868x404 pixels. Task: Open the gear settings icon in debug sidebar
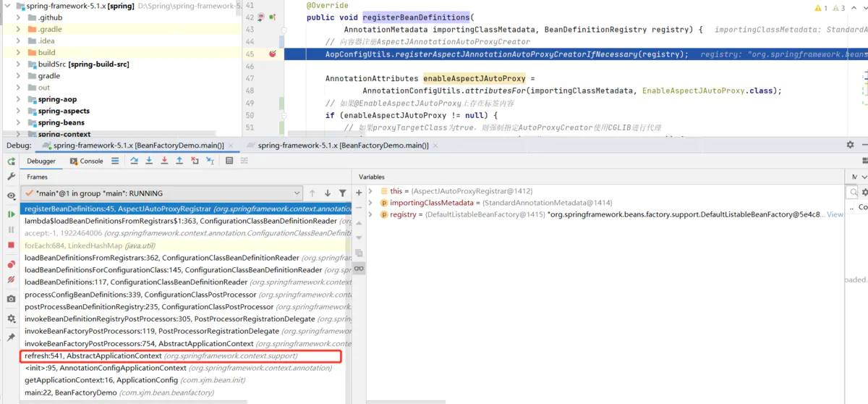(11, 319)
